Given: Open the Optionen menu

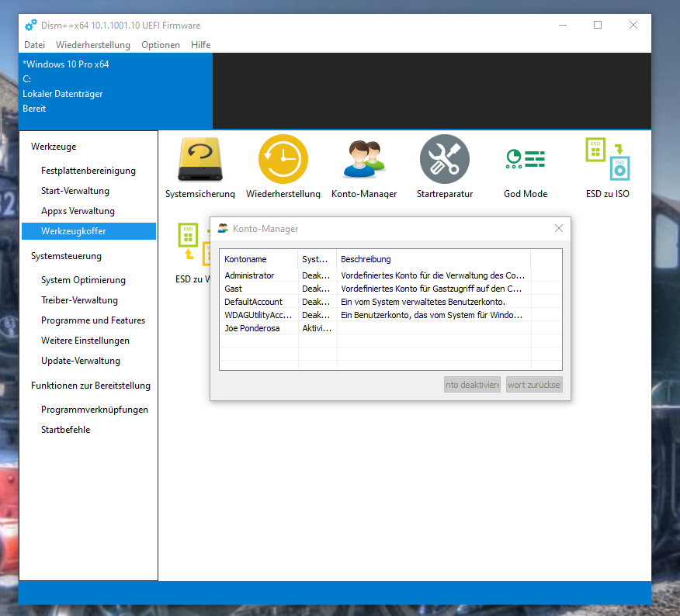Looking at the screenshot, I should tap(161, 45).
